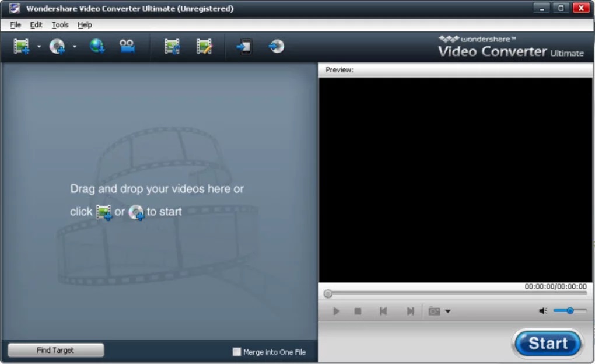Open the download online video globe icon

click(x=97, y=47)
